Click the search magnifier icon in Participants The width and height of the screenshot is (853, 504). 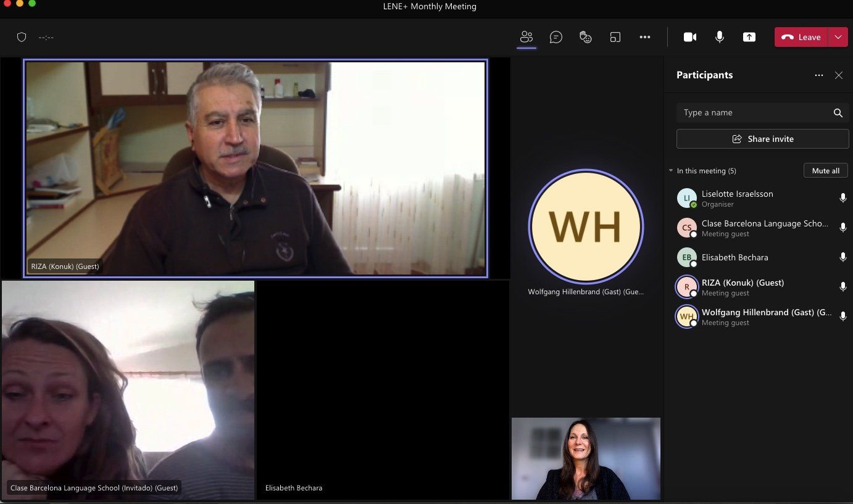pyautogui.click(x=838, y=113)
